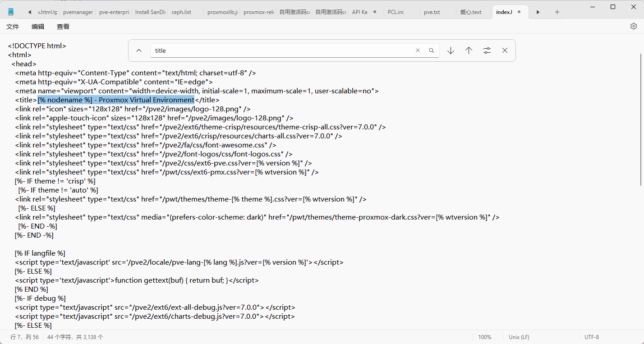Viewport: 644px width, 344px height.
Task: Open the 编辑 menu
Action: (38, 27)
